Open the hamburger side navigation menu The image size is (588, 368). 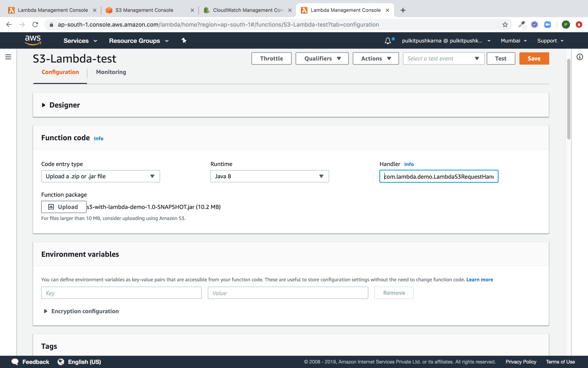tap(8, 57)
